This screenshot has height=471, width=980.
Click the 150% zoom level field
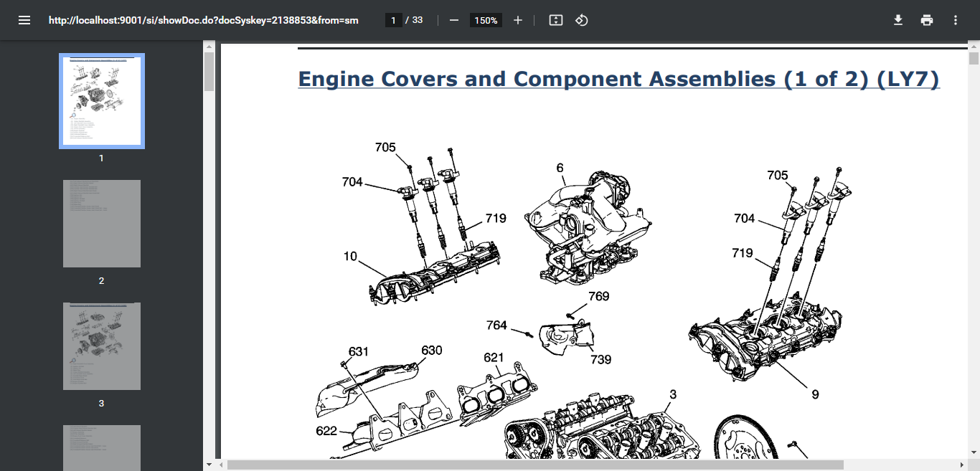[x=486, y=20]
